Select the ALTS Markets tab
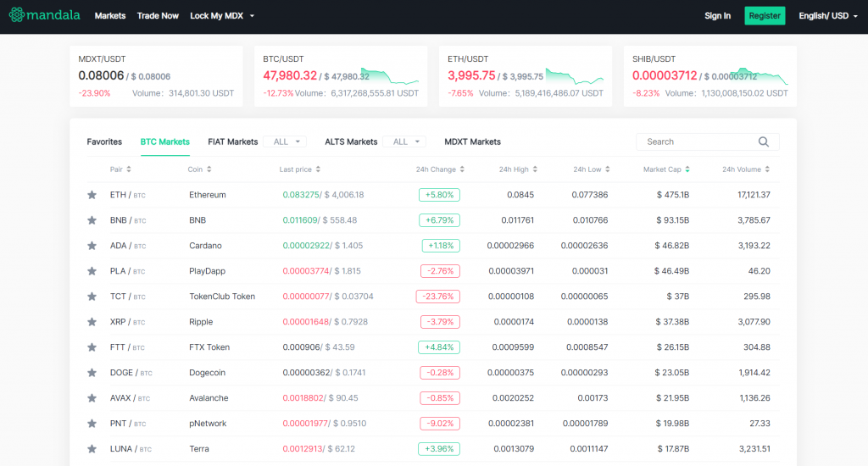This screenshot has width=868, height=466. pyautogui.click(x=351, y=141)
